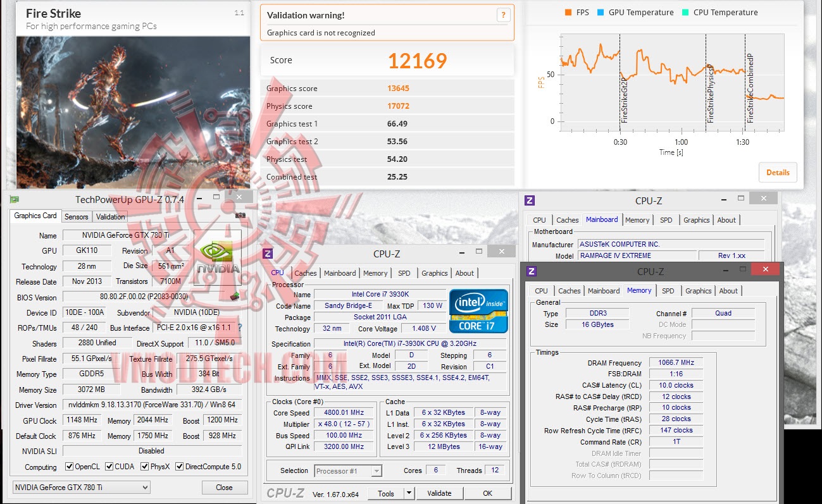Open Graphics tab in the CPU-Z Processor window
822x504 pixels.
pyautogui.click(x=435, y=273)
